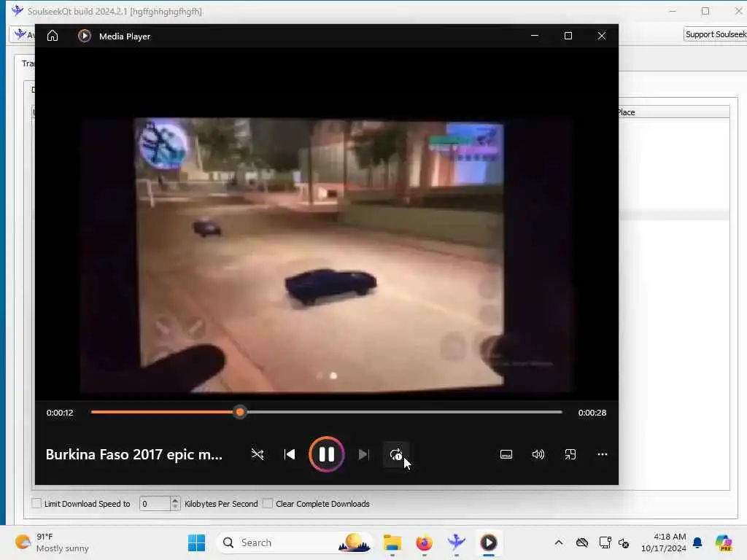Open the clock and calendar flyout

663,542
